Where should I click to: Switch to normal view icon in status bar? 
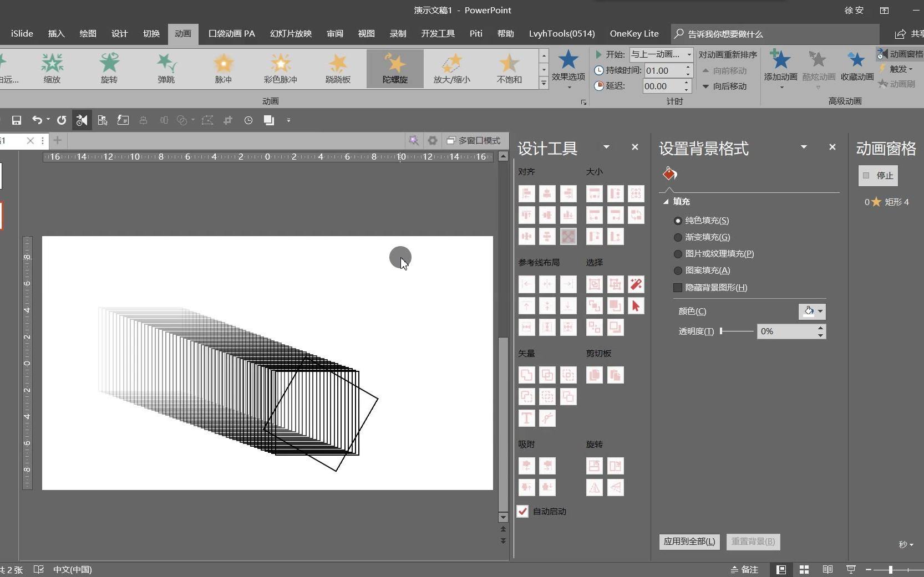(781, 569)
